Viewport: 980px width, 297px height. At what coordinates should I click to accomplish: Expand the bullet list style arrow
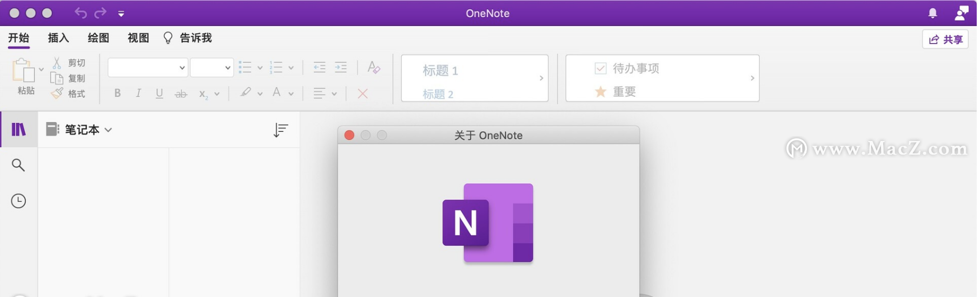(x=260, y=68)
